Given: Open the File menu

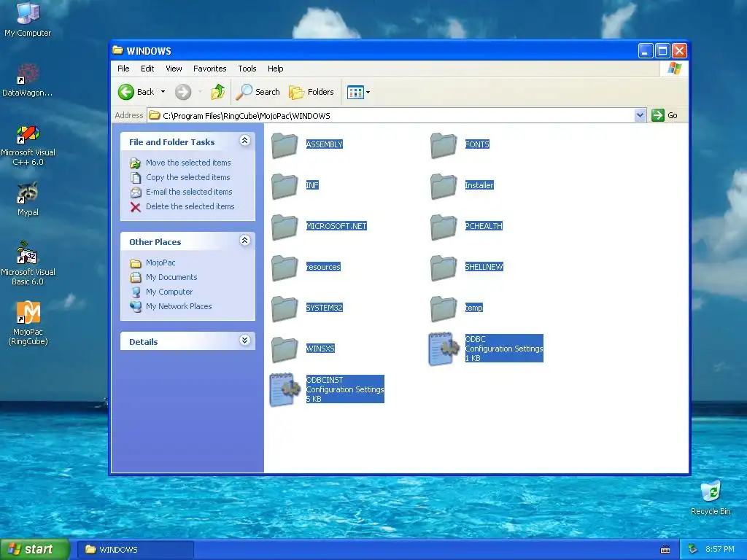Looking at the screenshot, I should tap(123, 69).
